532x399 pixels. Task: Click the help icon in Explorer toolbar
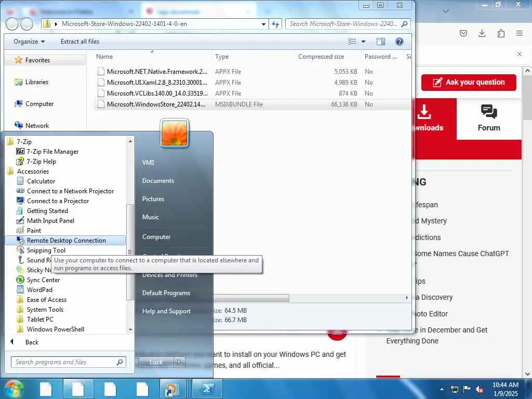coord(400,42)
